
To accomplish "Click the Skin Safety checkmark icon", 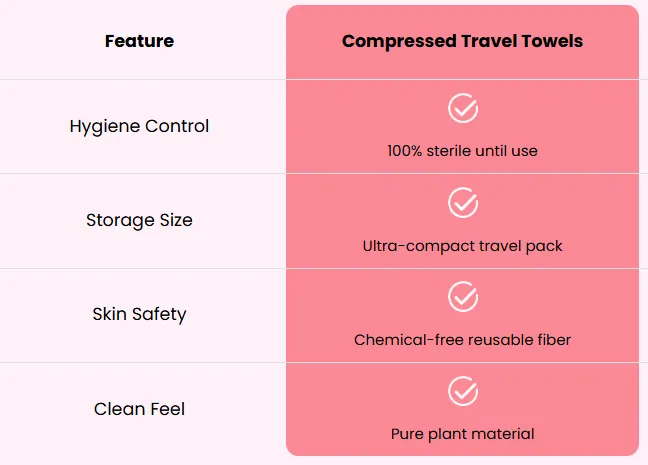I will [x=463, y=297].
